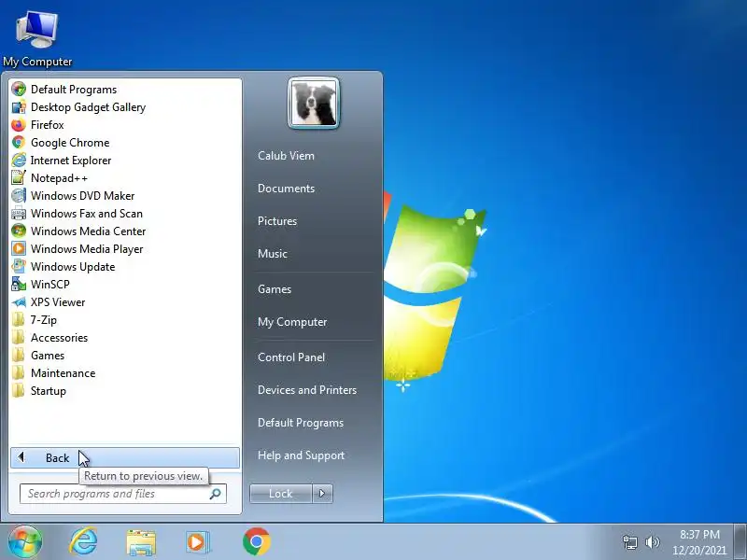Go Back to the previous view
This screenshot has height=560, width=747.
[125, 458]
